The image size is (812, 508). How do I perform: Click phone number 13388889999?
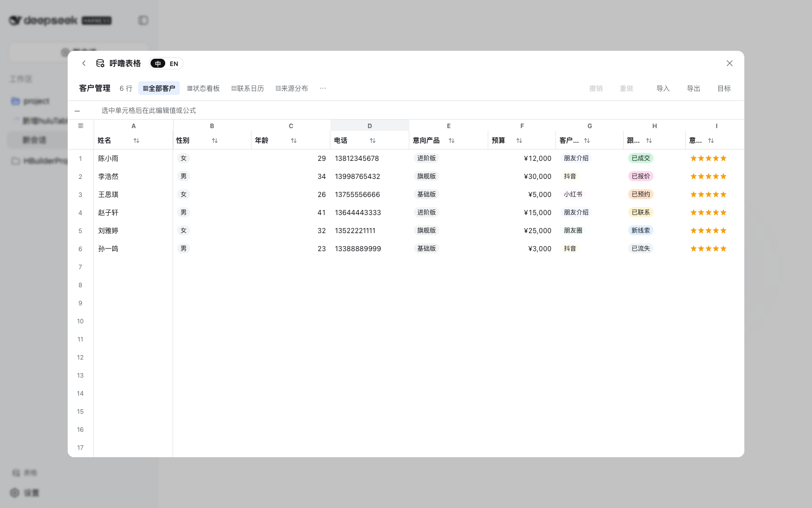click(x=358, y=249)
